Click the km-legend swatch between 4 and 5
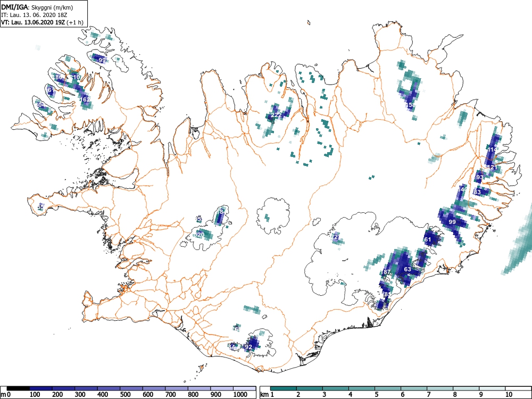The image size is (532, 399). point(362,388)
